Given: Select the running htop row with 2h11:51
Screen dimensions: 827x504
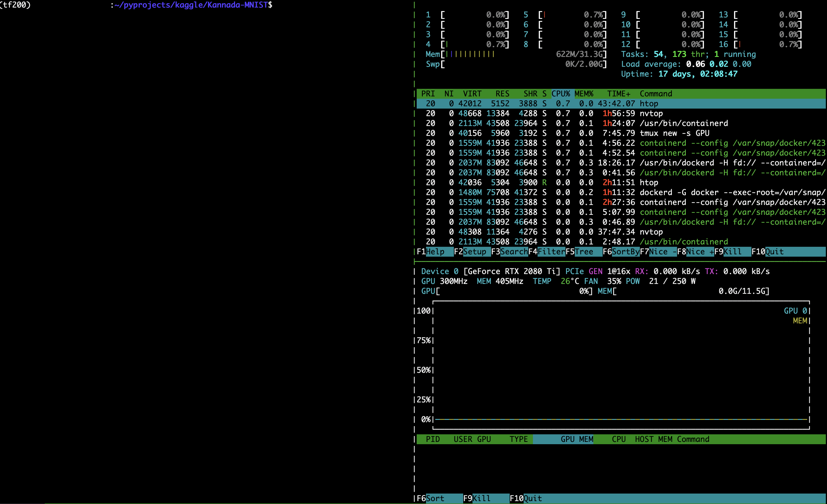Looking at the screenshot, I should 621,183.
